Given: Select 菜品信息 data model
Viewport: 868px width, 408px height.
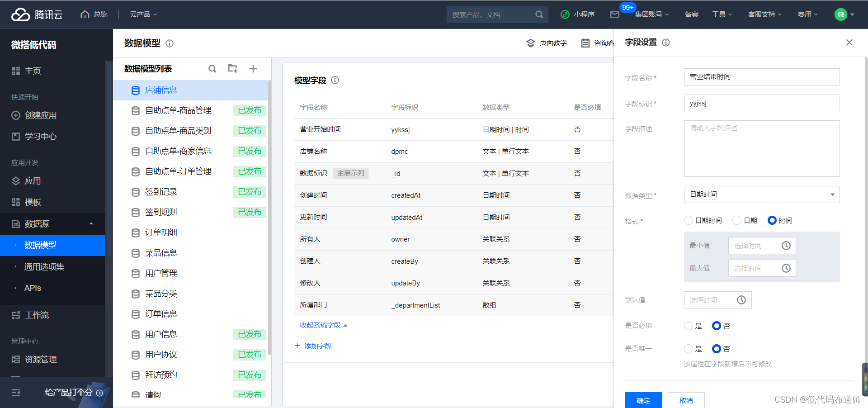Looking at the screenshot, I should click(190, 253).
